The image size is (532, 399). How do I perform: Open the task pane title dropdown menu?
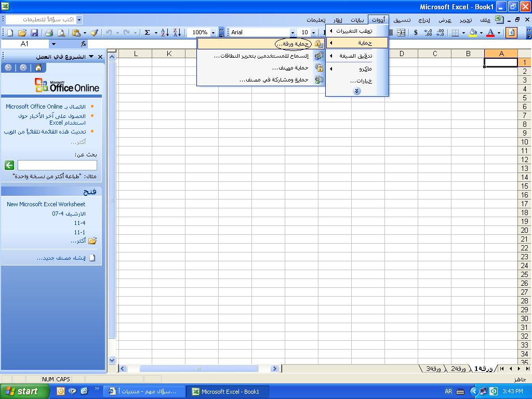pyautogui.click(x=91, y=57)
